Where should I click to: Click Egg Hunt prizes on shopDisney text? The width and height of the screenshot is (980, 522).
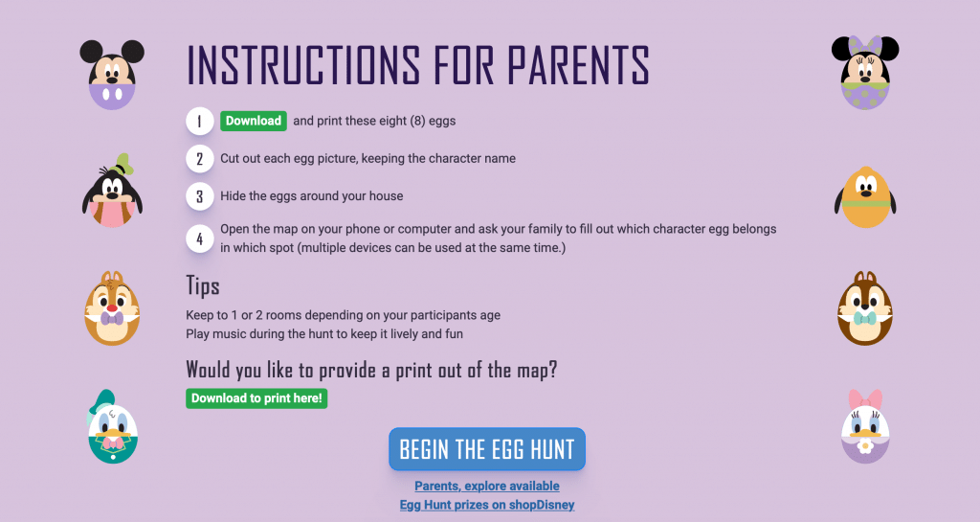click(x=487, y=505)
